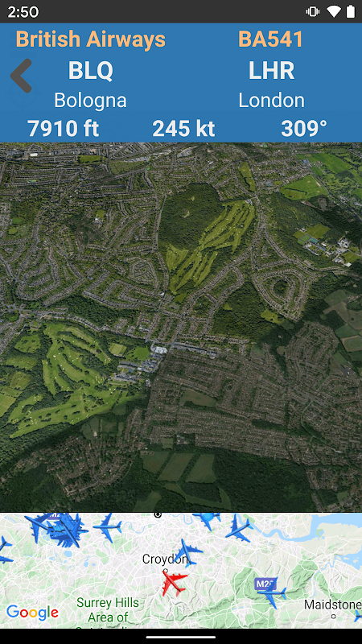Tap the LHR destination airport code

tap(271, 70)
